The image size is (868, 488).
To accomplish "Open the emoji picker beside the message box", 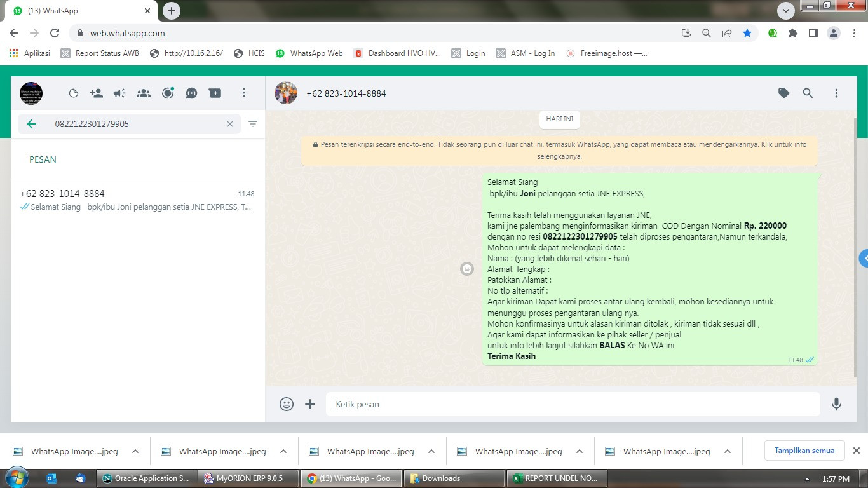I will (x=287, y=404).
